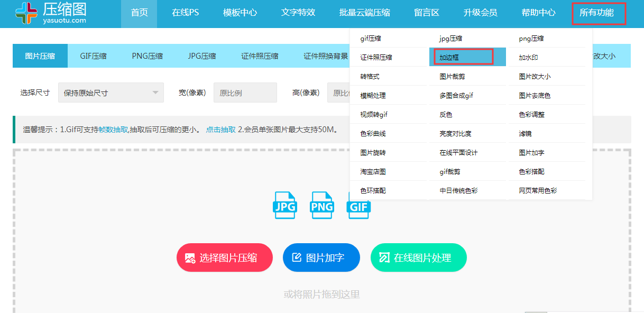Image resolution: width=644 pixels, height=313 pixels.
Task: Choose 网页常用色彩 in the dropdown menu
Action: pos(538,191)
